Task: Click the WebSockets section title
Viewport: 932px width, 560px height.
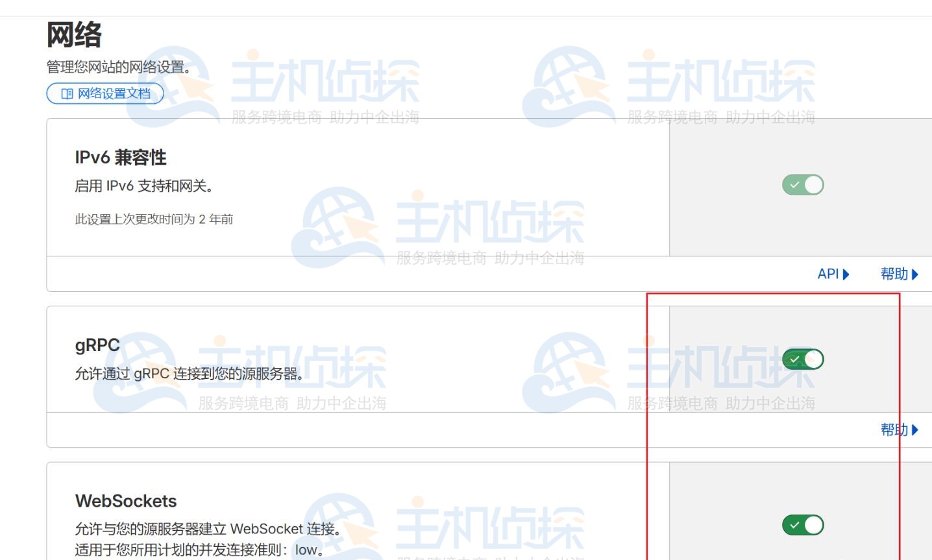Action: click(127, 500)
